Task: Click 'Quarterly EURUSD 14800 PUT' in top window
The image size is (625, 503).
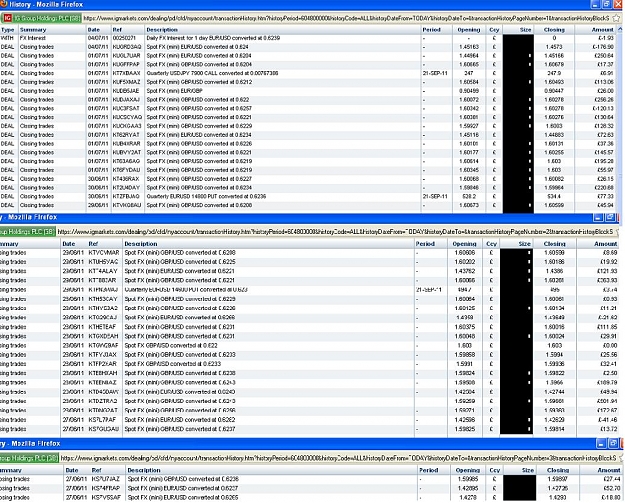Action: click(206, 196)
